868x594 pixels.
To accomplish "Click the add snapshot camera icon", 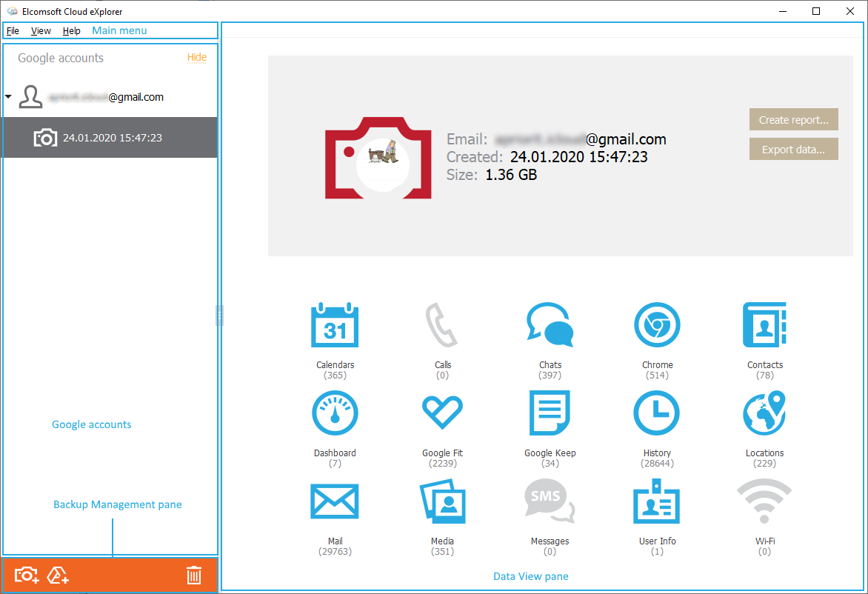I will [27, 575].
